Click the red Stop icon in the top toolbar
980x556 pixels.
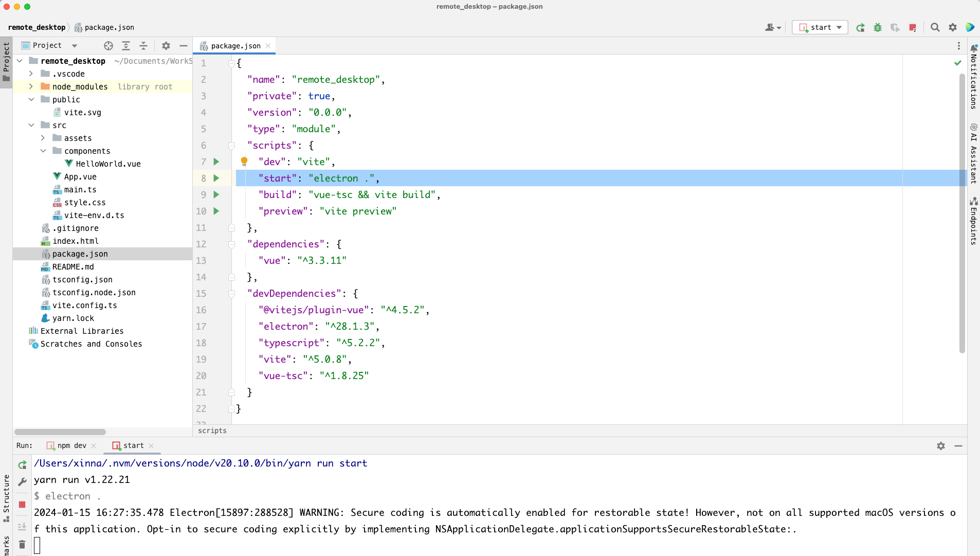click(913, 28)
